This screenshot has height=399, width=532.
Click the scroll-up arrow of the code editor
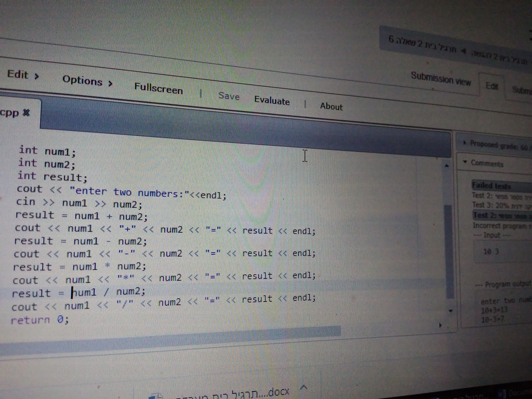pos(447,166)
